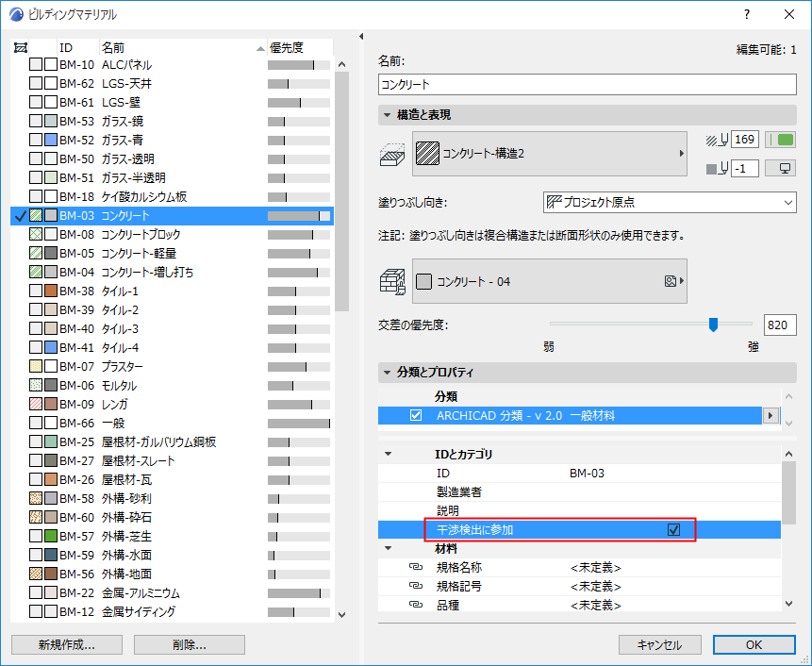This screenshot has height=666, width=812.
Task: Collapse the 構造と表現 section
Action: 387,115
